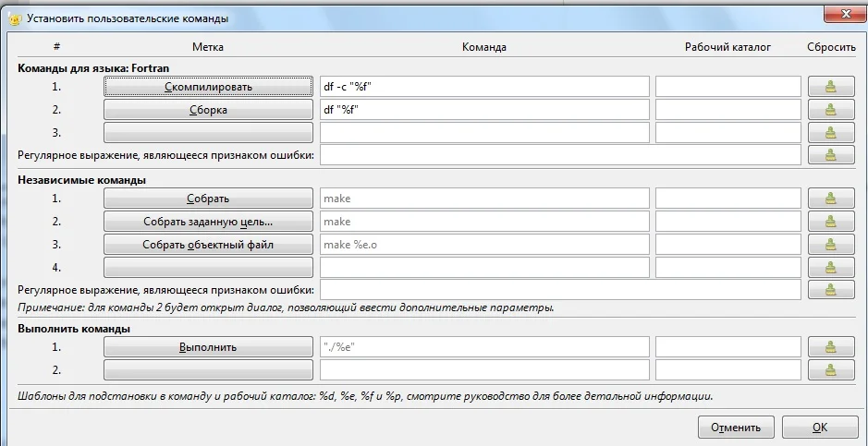Reset Fortran command 3 with broom icon
868x446 pixels.
pos(831,133)
